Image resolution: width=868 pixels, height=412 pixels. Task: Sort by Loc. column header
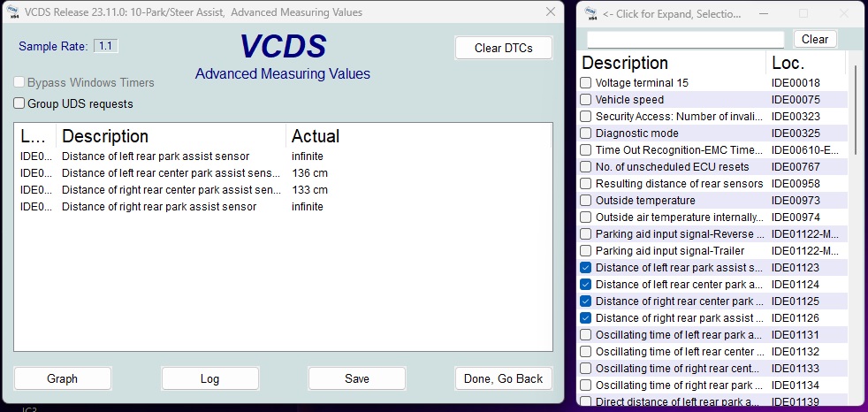click(806, 63)
